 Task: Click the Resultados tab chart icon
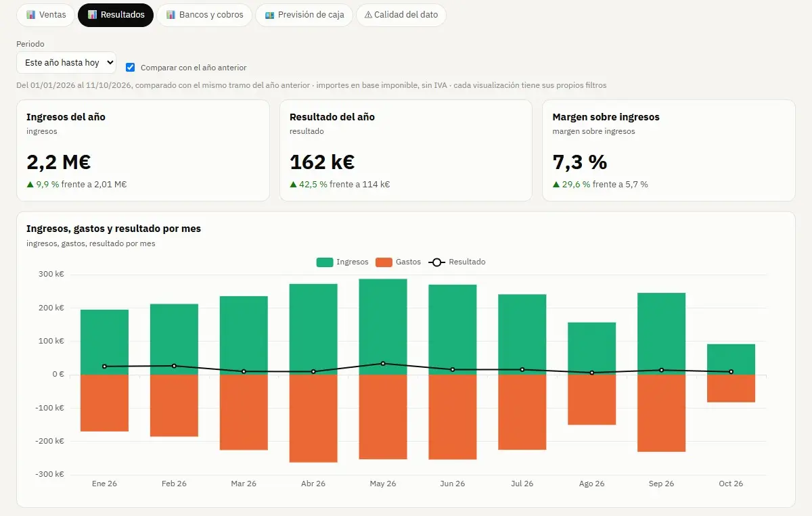pyautogui.click(x=92, y=15)
